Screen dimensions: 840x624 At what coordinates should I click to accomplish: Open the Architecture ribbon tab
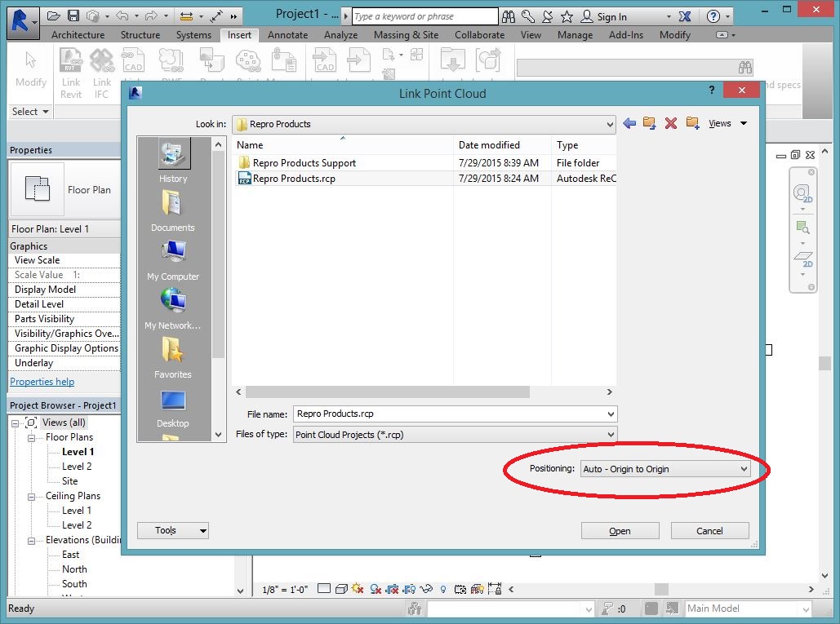point(78,35)
